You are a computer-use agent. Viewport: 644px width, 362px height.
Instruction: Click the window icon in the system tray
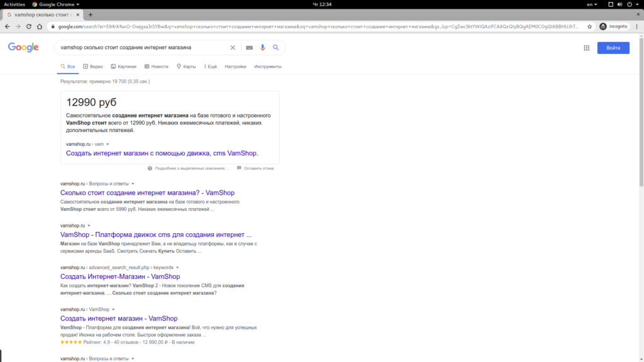click(611, 4)
